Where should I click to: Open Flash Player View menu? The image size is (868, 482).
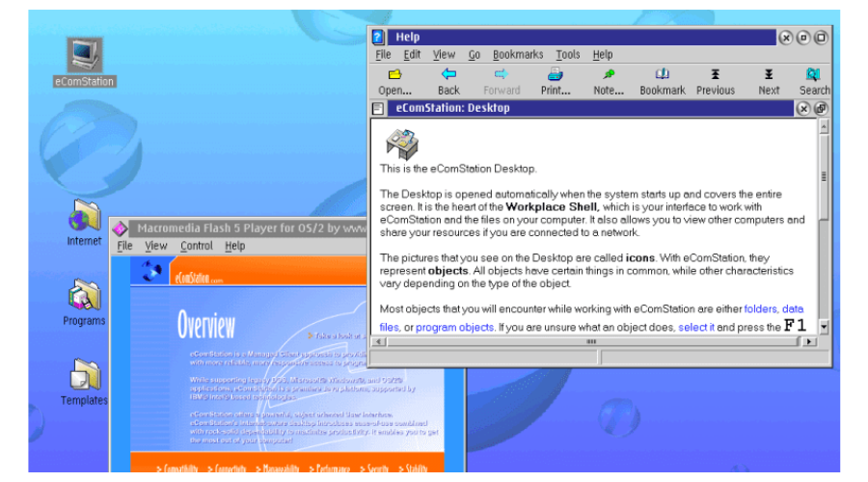coord(156,246)
